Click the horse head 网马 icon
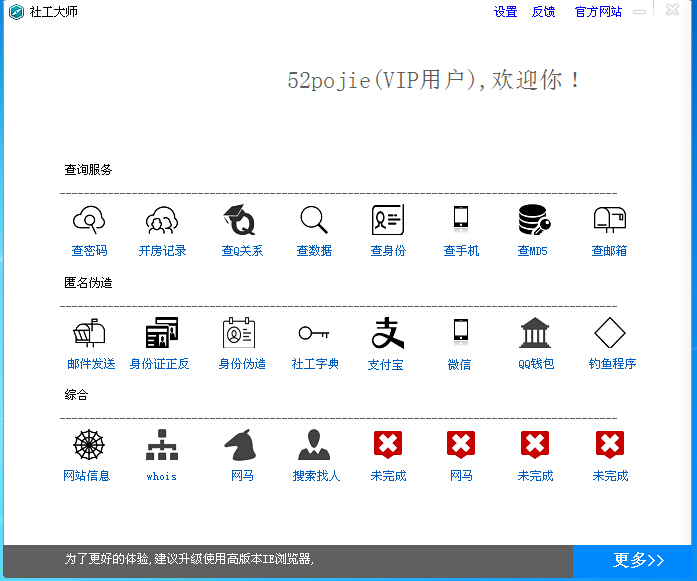The height and width of the screenshot is (581, 697). point(240,445)
